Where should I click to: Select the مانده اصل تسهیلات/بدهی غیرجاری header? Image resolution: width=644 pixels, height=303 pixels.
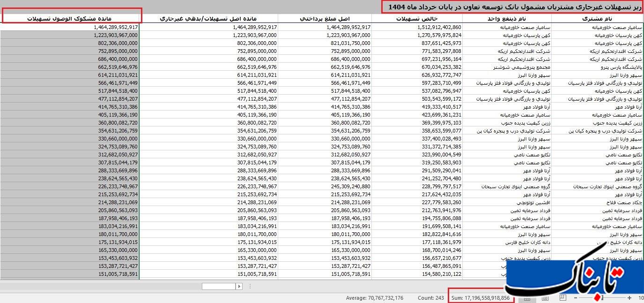click(208, 19)
